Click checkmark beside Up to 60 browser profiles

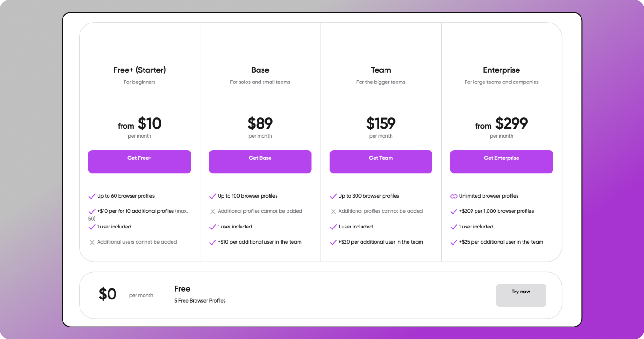point(92,196)
